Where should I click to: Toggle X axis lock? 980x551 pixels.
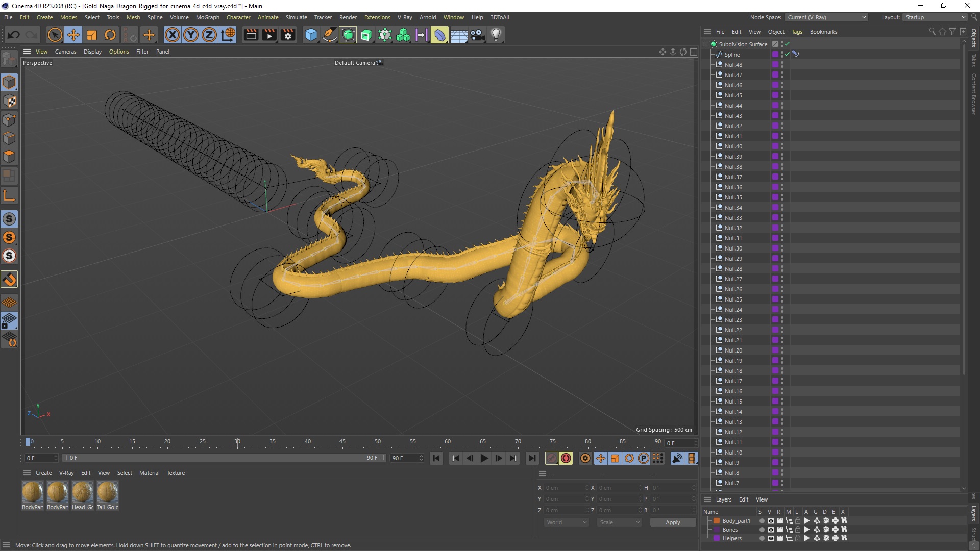click(x=173, y=35)
